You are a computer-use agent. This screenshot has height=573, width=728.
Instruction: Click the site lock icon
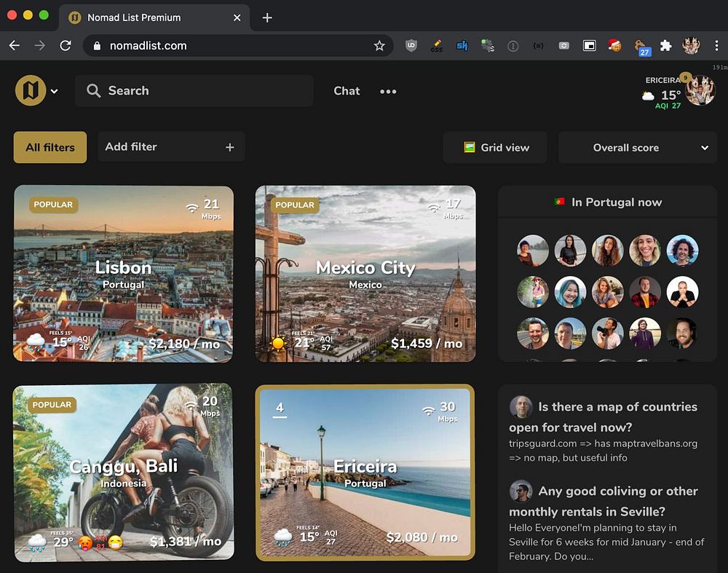[x=97, y=46]
